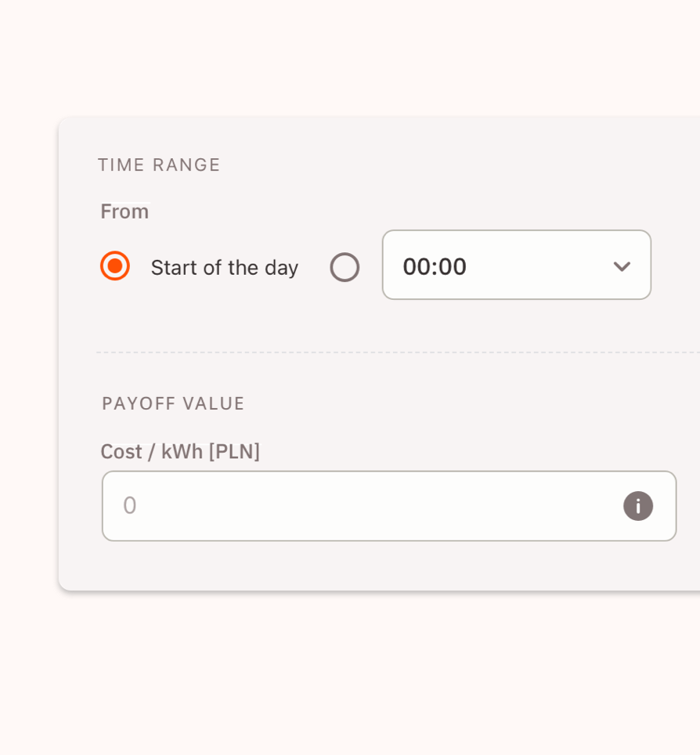The image size is (700, 755).
Task: Click the "From" label
Action: click(x=124, y=211)
